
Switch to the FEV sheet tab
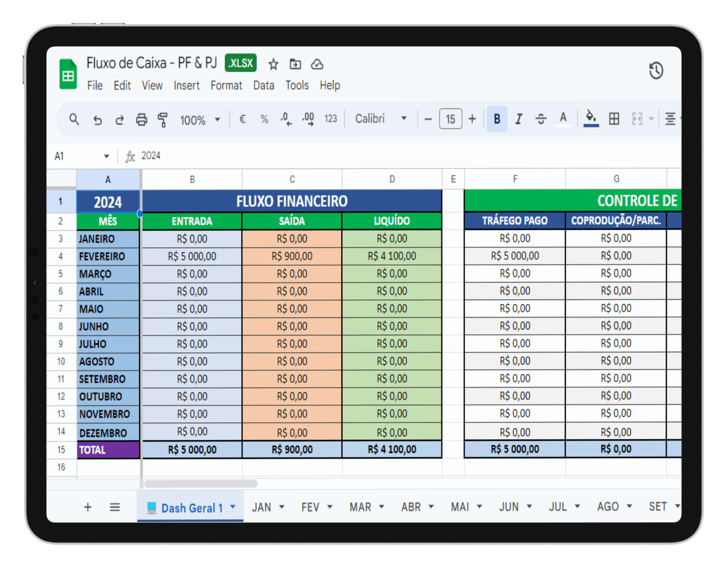[x=310, y=507]
